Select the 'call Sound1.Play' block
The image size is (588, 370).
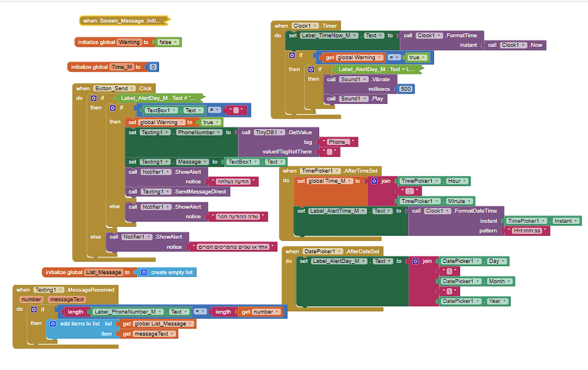[333, 98]
